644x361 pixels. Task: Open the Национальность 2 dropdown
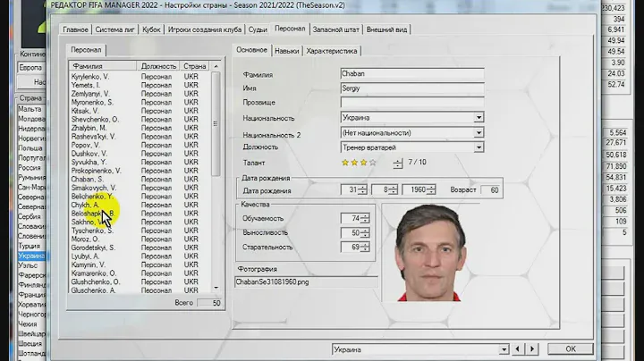[479, 132]
